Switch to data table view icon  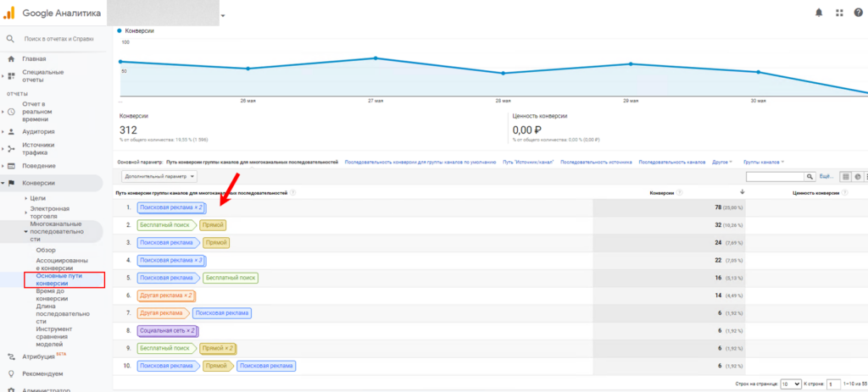(x=845, y=176)
